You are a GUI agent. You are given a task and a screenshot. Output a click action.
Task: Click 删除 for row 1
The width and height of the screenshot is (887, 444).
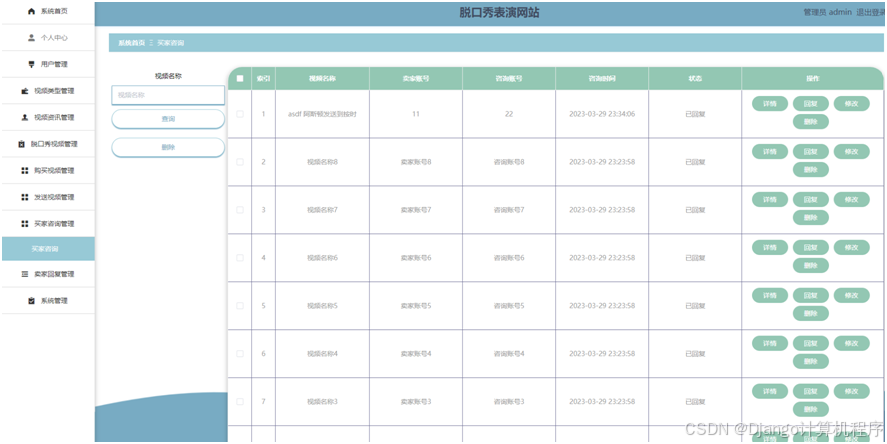811,122
